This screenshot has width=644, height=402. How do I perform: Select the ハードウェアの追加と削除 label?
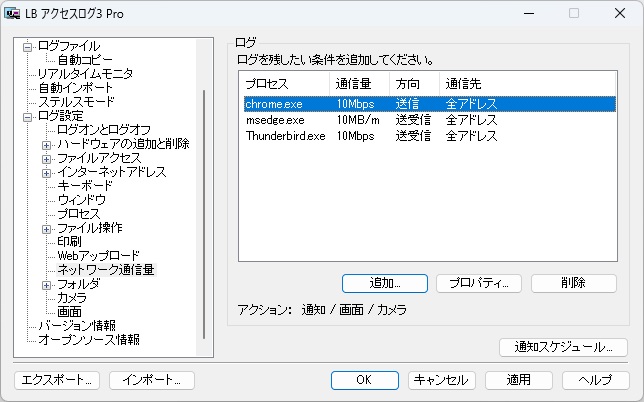(123, 144)
